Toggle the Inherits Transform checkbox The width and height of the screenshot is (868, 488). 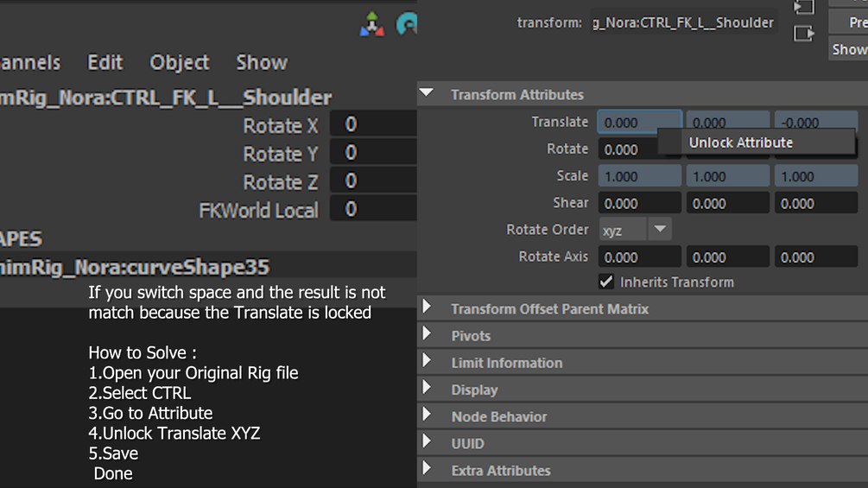tap(606, 282)
